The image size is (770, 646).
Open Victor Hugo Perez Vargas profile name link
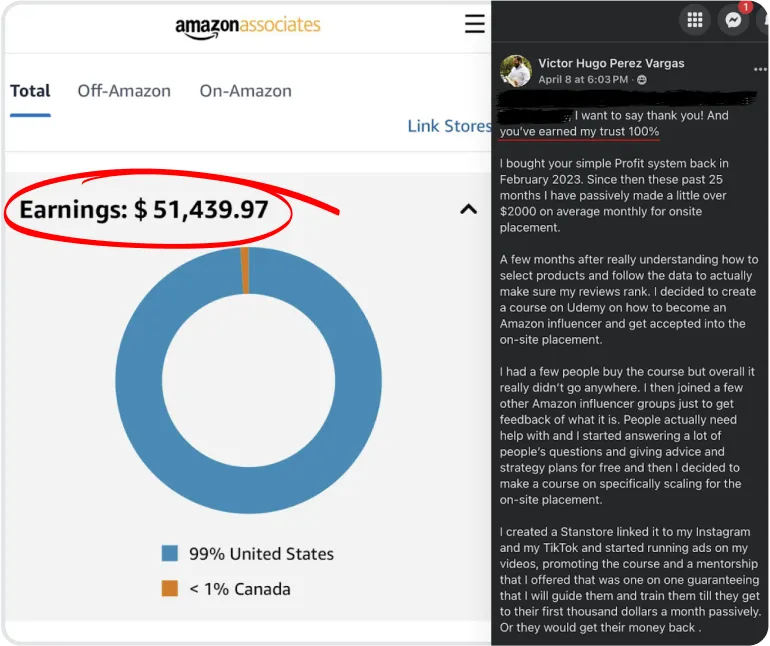pos(611,63)
